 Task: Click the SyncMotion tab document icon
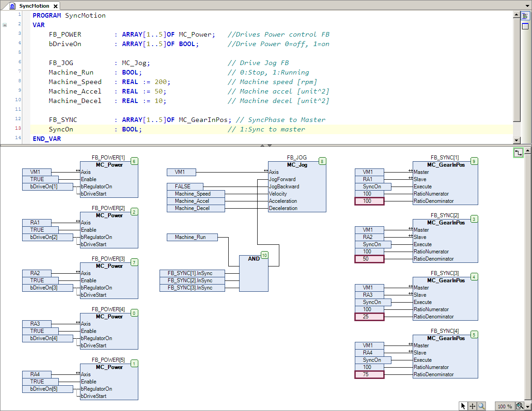13,6
